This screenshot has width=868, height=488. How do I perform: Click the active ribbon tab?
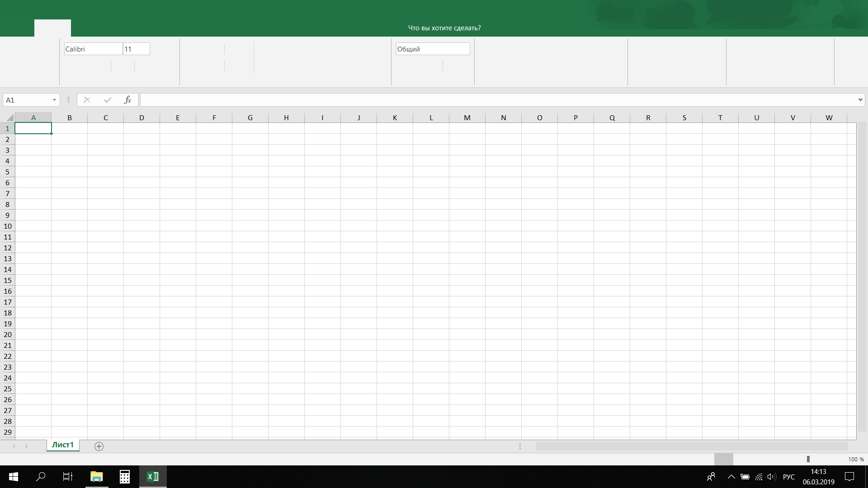(x=52, y=28)
